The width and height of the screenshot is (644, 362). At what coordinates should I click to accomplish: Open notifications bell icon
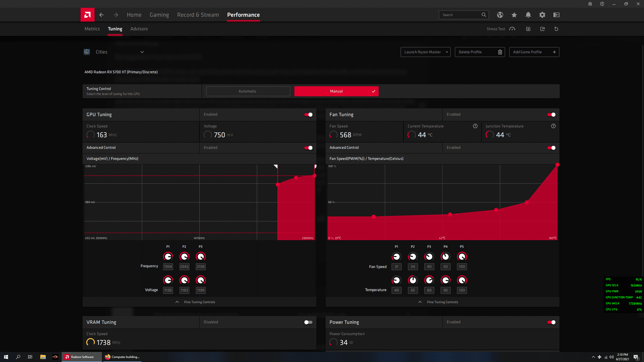click(x=528, y=15)
